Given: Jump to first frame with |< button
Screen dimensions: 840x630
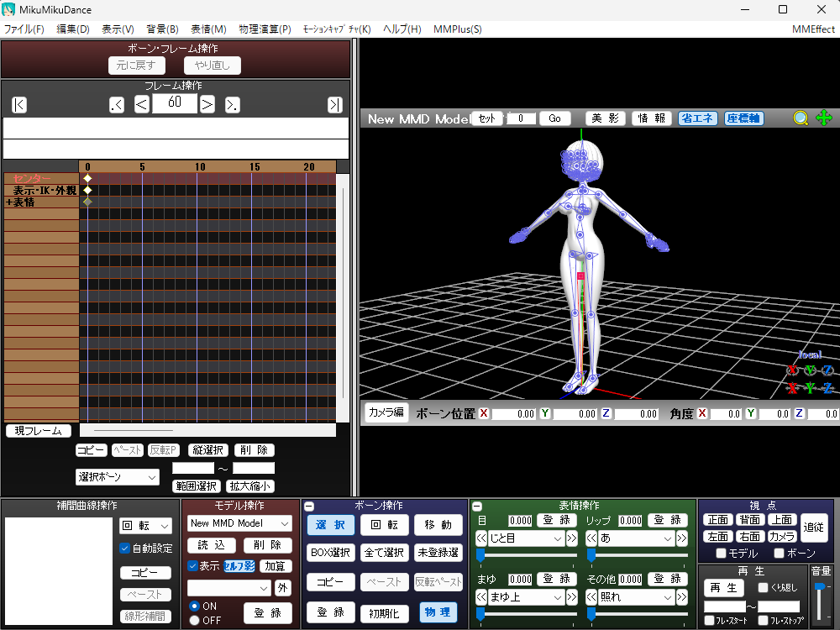Looking at the screenshot, I should (19, 104).
